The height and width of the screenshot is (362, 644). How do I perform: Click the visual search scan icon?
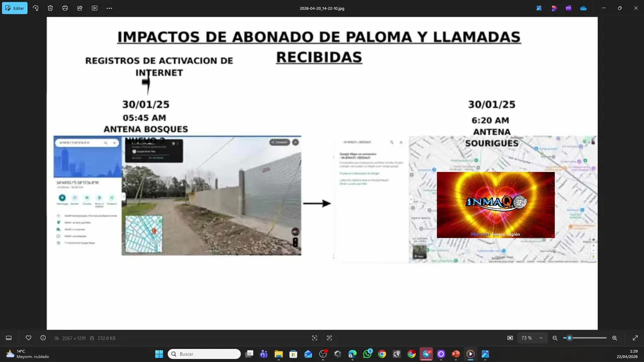314,338
